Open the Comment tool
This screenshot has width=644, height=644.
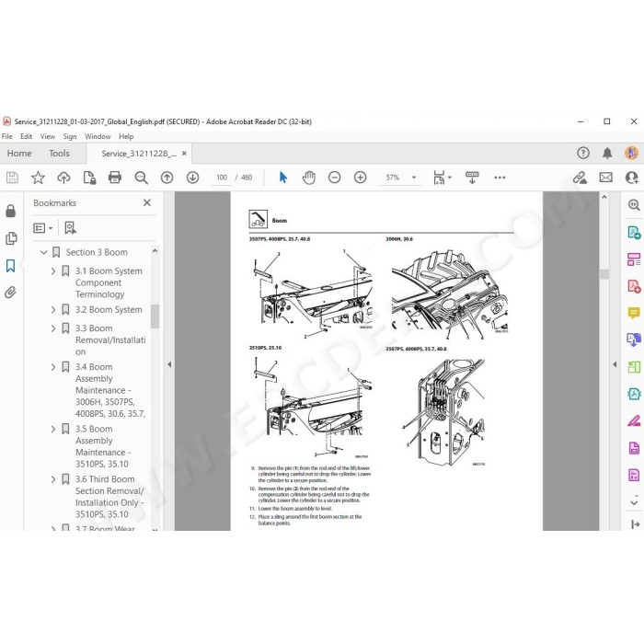[x=634, y=313]
